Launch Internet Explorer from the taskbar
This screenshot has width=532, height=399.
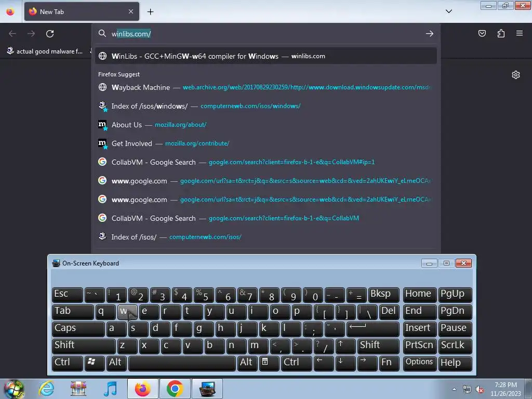pyautogui.click(x=46, y=389)
